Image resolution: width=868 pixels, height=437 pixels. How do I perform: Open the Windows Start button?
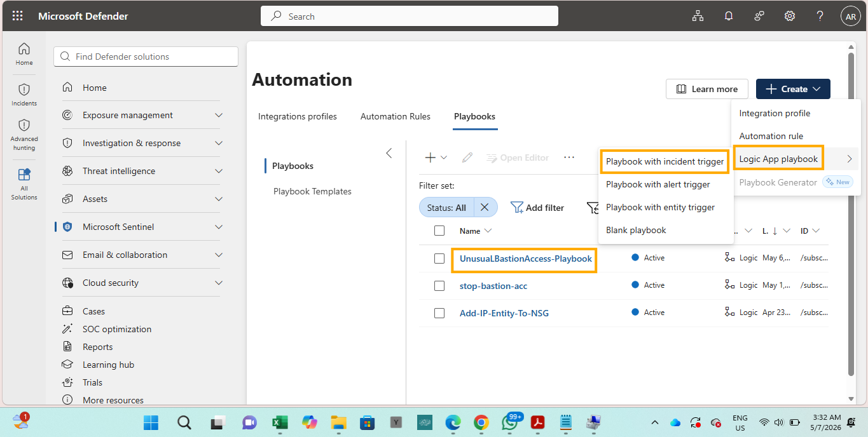coord(151,422)
